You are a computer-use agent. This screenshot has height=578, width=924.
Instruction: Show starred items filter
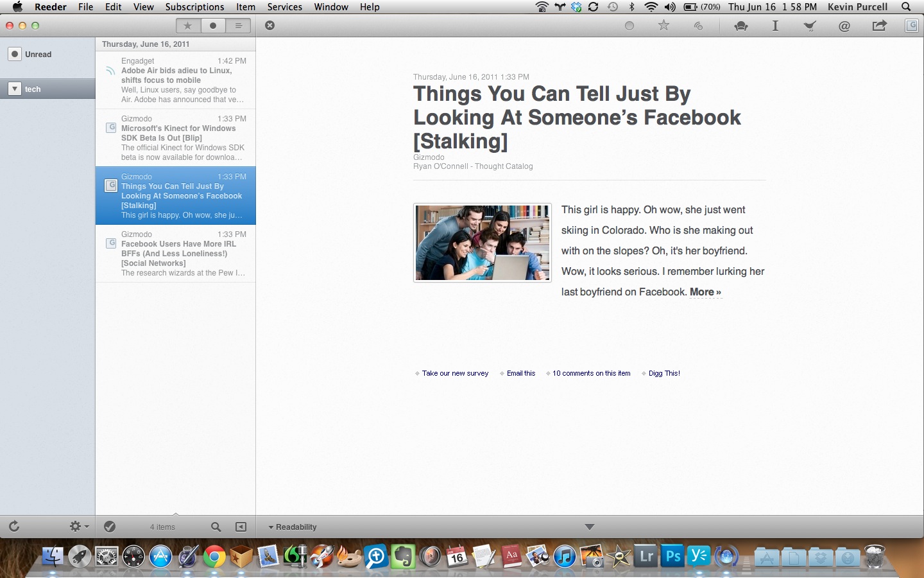pos(188,26)
